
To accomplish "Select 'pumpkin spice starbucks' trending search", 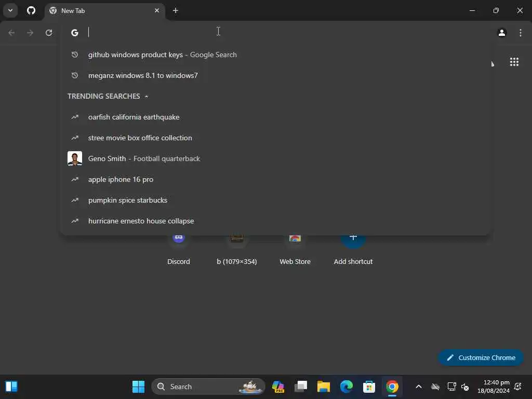I will (275, 200).
